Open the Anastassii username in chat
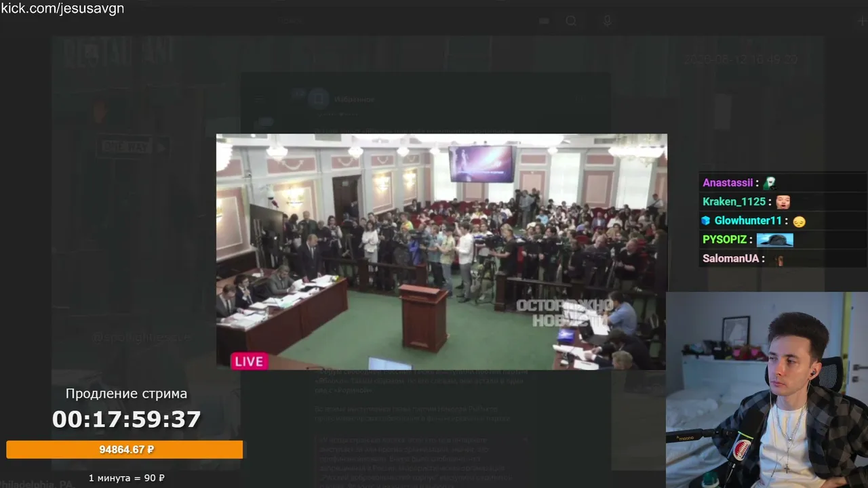 click(x=728, y=183)
